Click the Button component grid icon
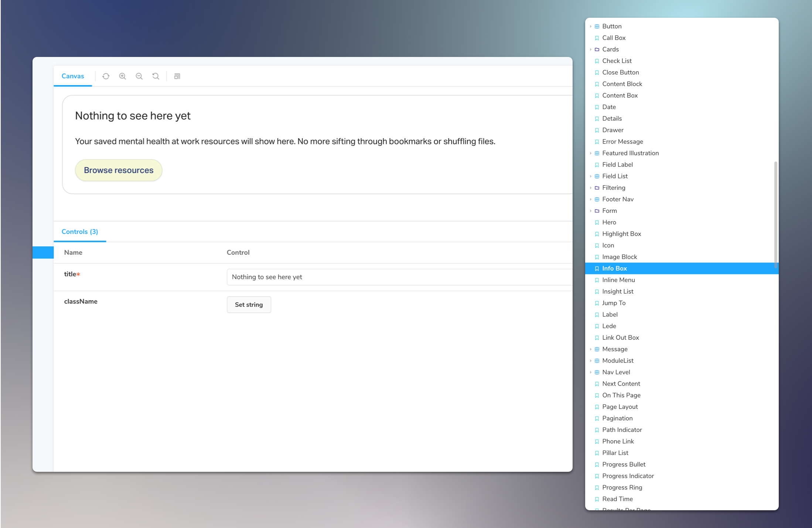This screenshot has width=812, height=528. [x=597, y=27]
